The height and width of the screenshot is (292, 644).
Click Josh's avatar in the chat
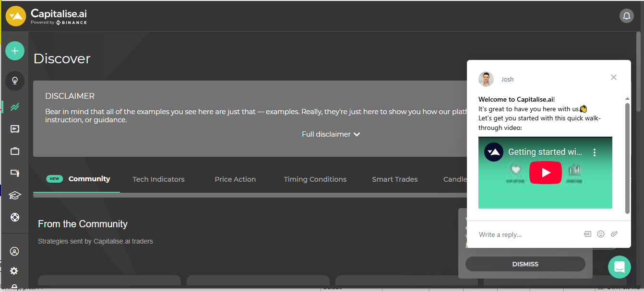[486, 79]
